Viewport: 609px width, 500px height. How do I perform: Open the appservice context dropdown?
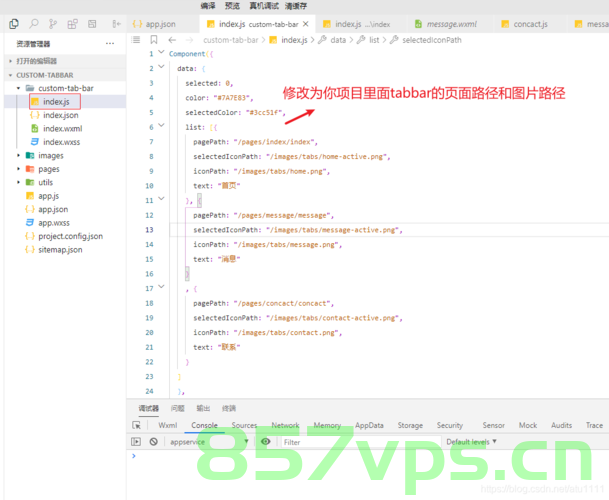click(209, 442)
